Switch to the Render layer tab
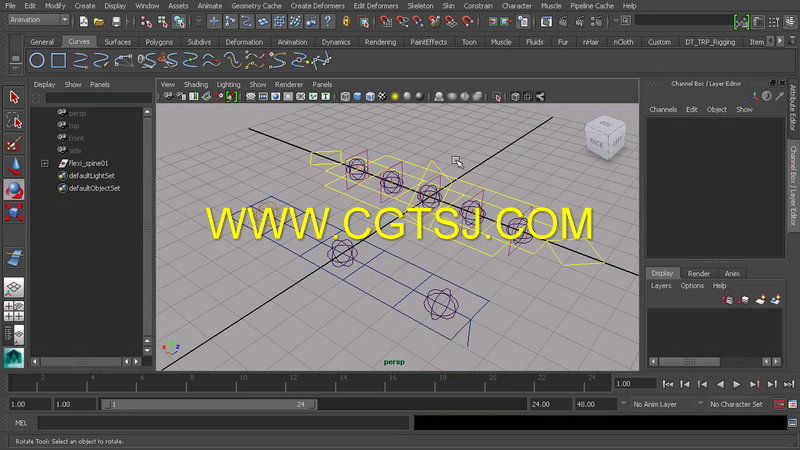The width and height of the screenshot is (800, 450). [698, 273]
